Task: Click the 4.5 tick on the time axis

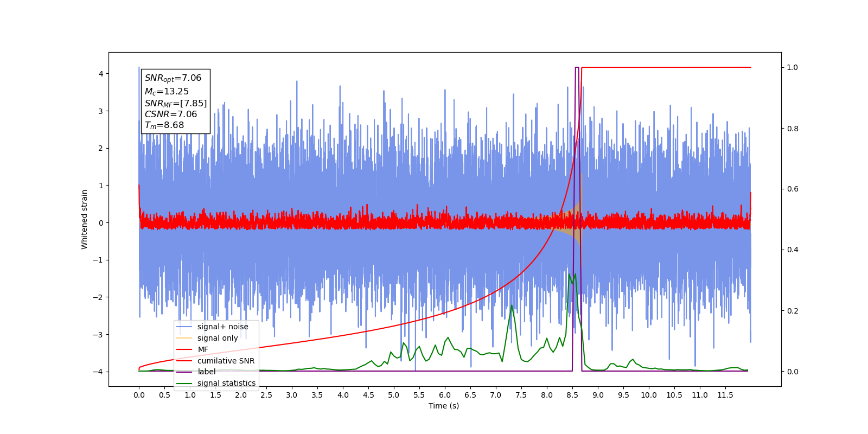Action: coord(368,395)
